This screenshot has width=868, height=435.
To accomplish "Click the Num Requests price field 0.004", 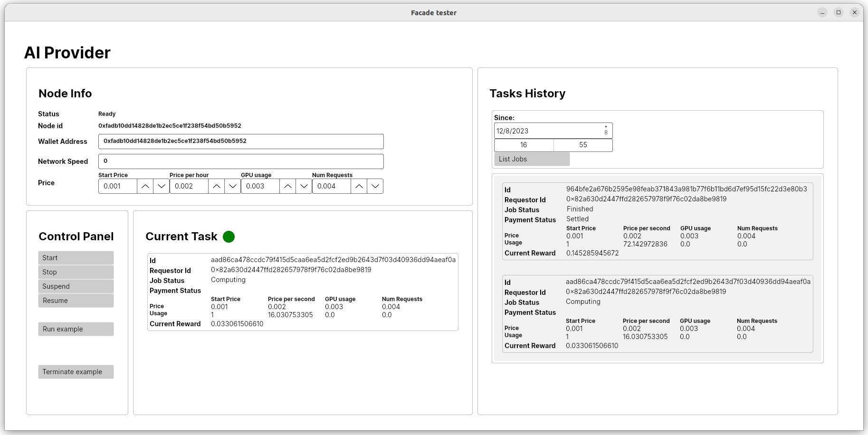I will point(332,186).
